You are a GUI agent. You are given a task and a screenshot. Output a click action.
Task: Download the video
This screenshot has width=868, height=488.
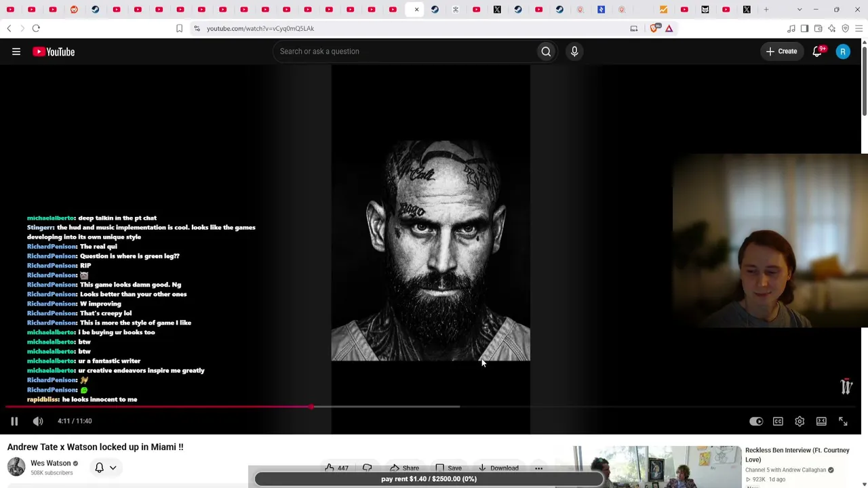[x=498, y=468]
